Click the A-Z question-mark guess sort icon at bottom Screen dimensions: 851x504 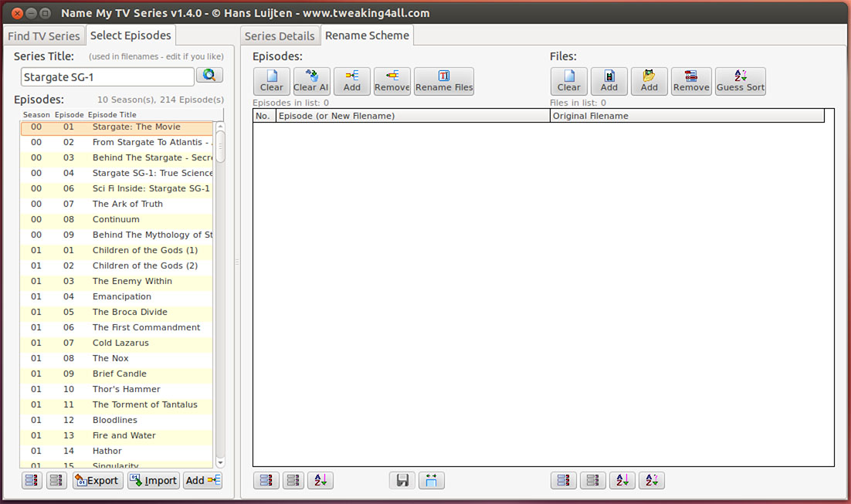[x=651, y=480]
